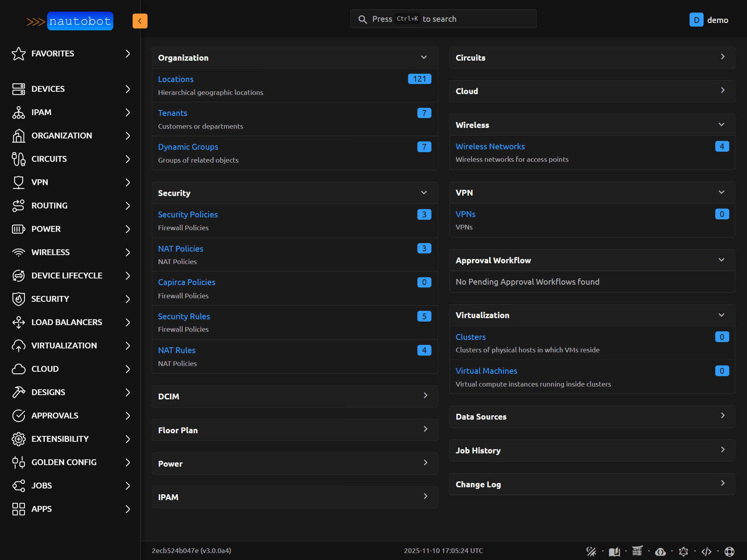
Task: Focus the search input field
Action: 443,19
